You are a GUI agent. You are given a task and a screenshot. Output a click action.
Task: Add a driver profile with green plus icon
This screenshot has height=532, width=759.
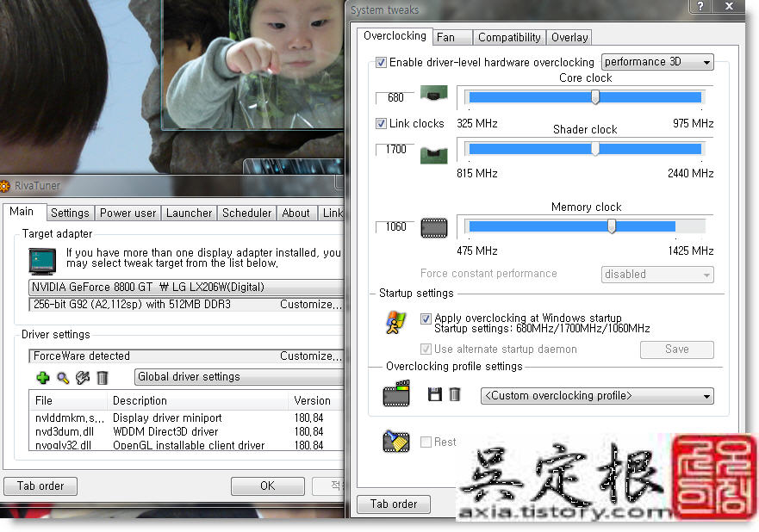click(43, 378)
